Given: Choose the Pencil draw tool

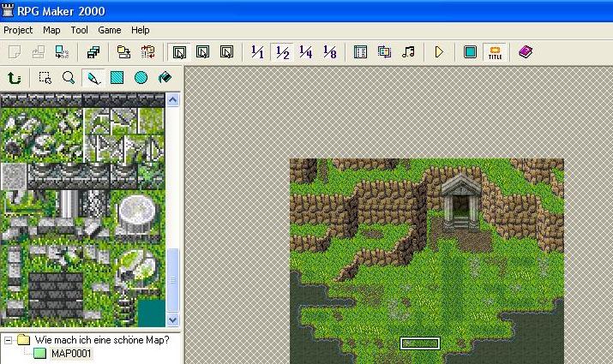Looking at the screenshot, I should (x=93, y=78).
